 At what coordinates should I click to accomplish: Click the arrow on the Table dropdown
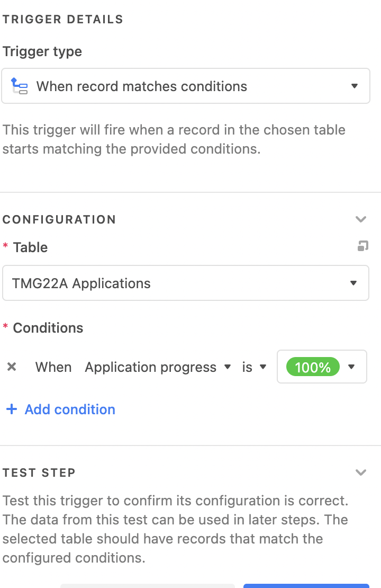tap(353, 283)
